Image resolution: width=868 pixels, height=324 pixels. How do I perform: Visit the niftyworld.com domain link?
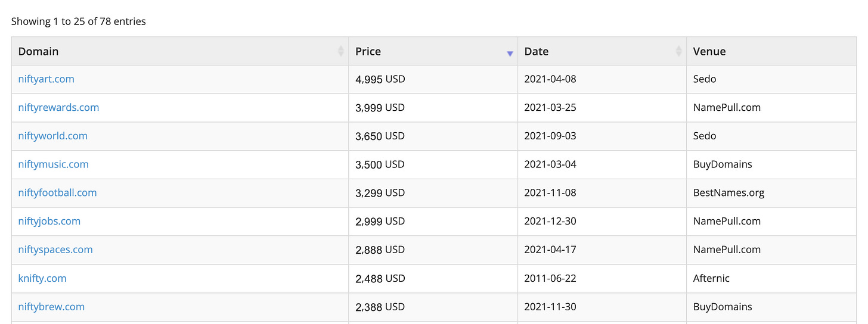coord(53,136)
